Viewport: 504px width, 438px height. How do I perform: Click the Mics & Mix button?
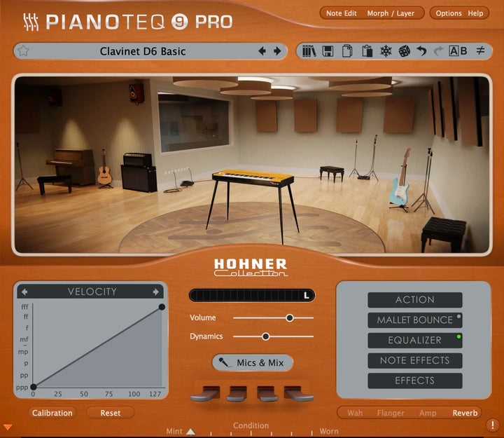[x=252, y=363]
